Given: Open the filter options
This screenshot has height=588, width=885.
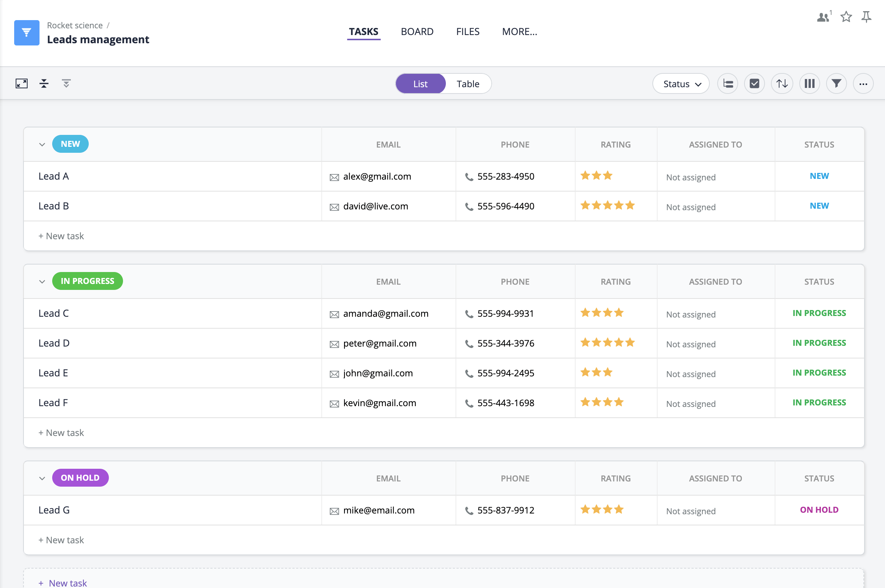Looking at the screenshot, I should point(836,83).
